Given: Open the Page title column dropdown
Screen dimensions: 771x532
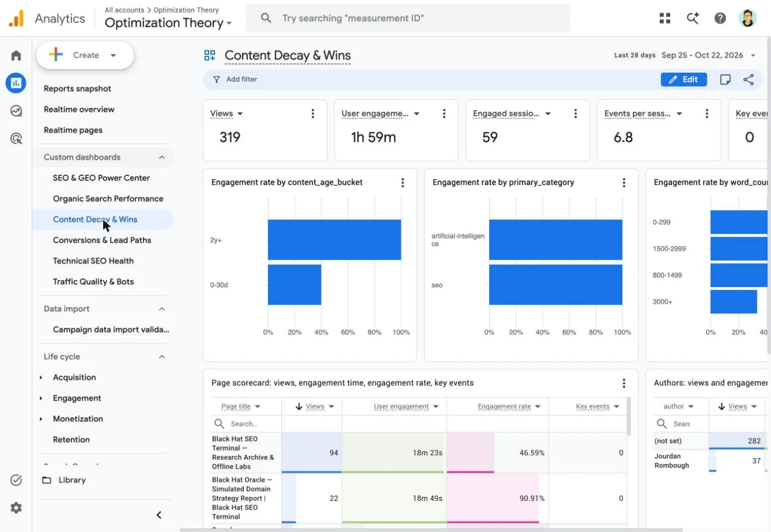Looking at the screenshot, I should 258,407.
